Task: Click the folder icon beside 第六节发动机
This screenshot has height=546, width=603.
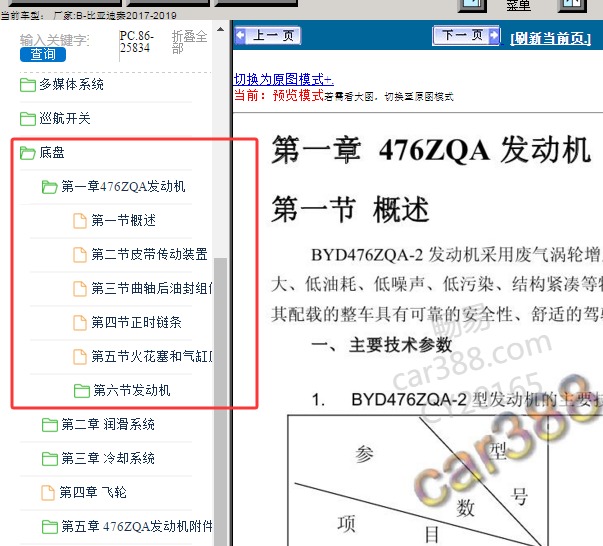Action: point(82,391)
